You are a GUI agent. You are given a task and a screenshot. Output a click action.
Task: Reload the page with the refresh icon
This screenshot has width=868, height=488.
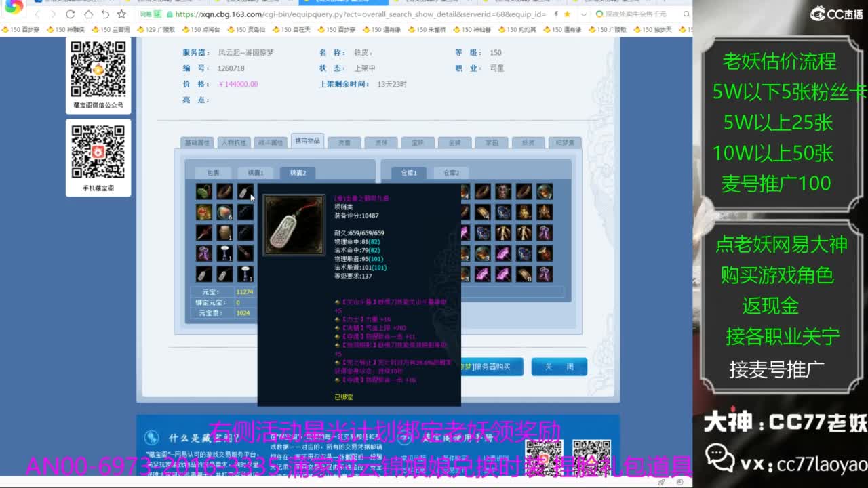click(x=71, y=14)
